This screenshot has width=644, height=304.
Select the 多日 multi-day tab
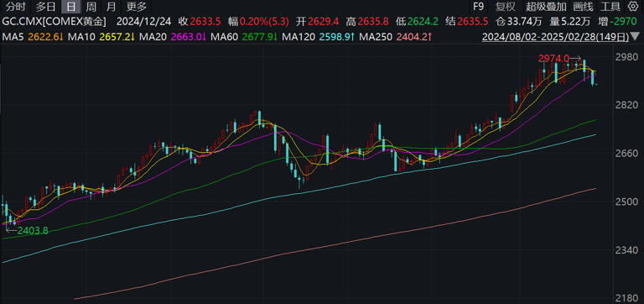point(45,7)
